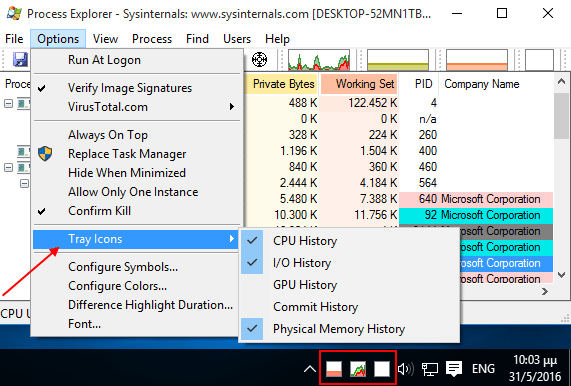Open the volume speaker icon in system tray
This screenshot has height=386, width=571.
coord(405,369)
